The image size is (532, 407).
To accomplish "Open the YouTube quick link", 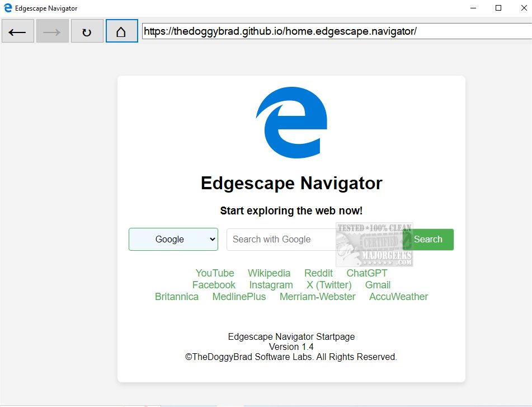I will tap(215, 273).
